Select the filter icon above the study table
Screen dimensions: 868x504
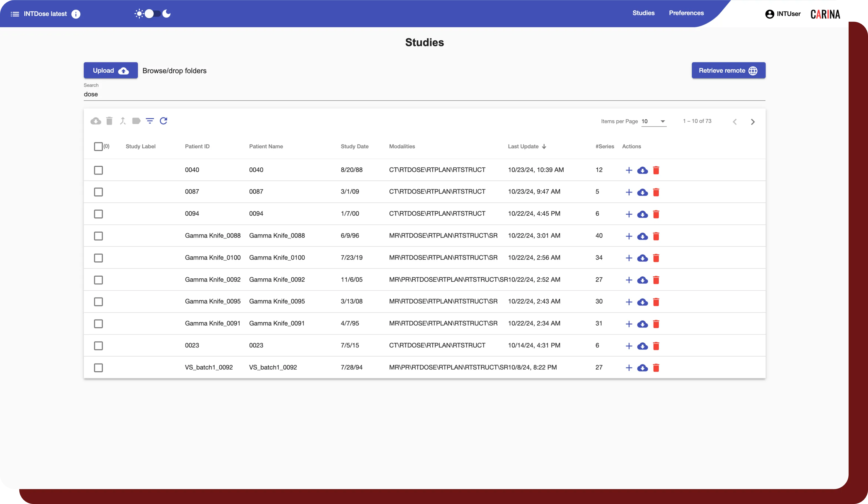click(150, 121)
